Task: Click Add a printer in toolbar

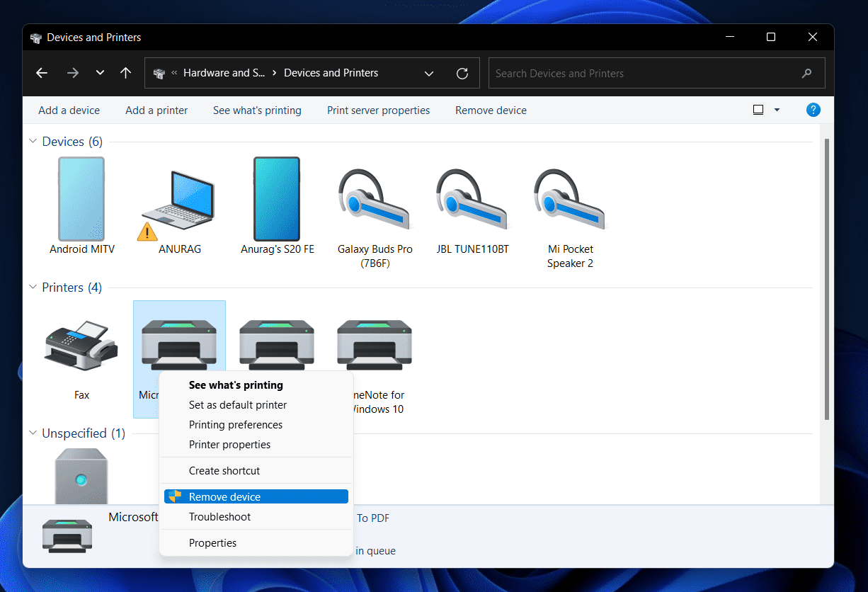Action: 156,110
